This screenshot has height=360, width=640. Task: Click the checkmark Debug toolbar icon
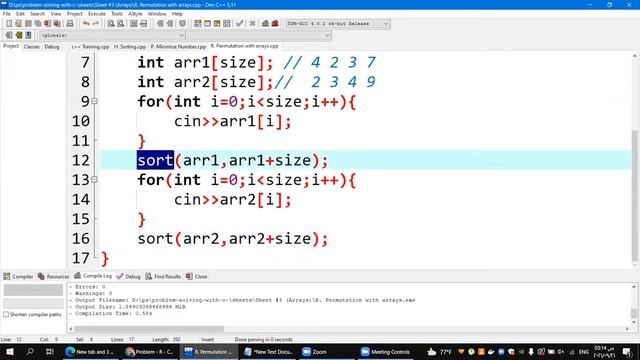point(239,24)
